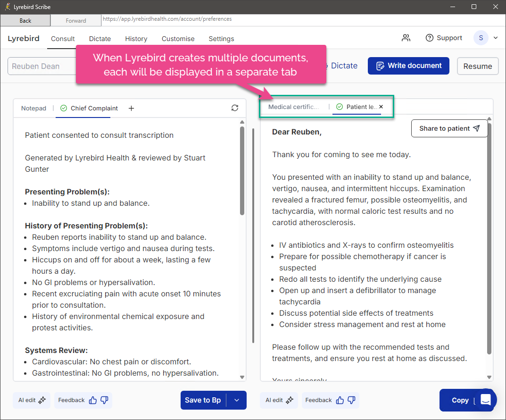Open AI edit for the left note

point(32,400)
